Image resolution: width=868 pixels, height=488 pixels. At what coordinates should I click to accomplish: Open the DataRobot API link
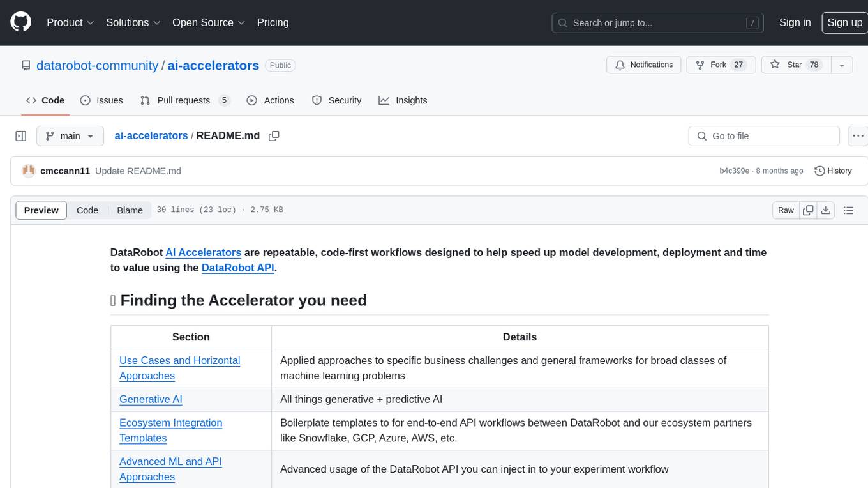238,268
